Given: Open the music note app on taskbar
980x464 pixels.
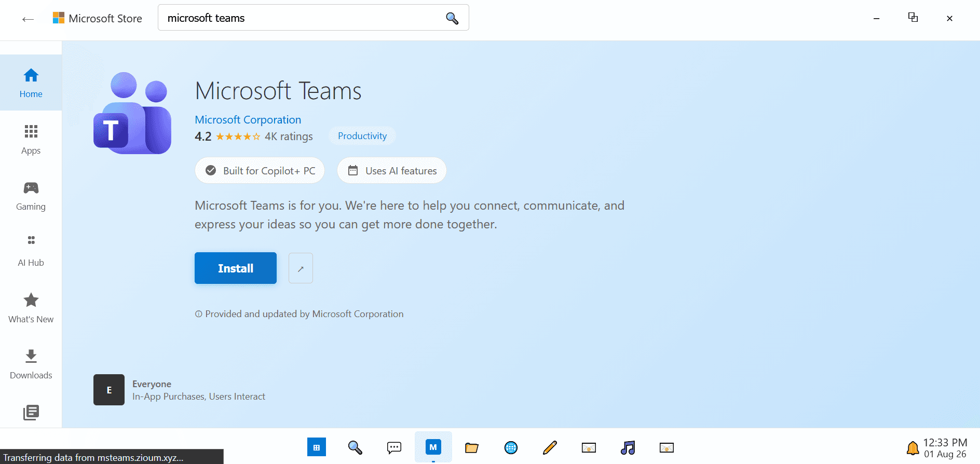Looking at the screenshot, I should click(x=628, y=447).
